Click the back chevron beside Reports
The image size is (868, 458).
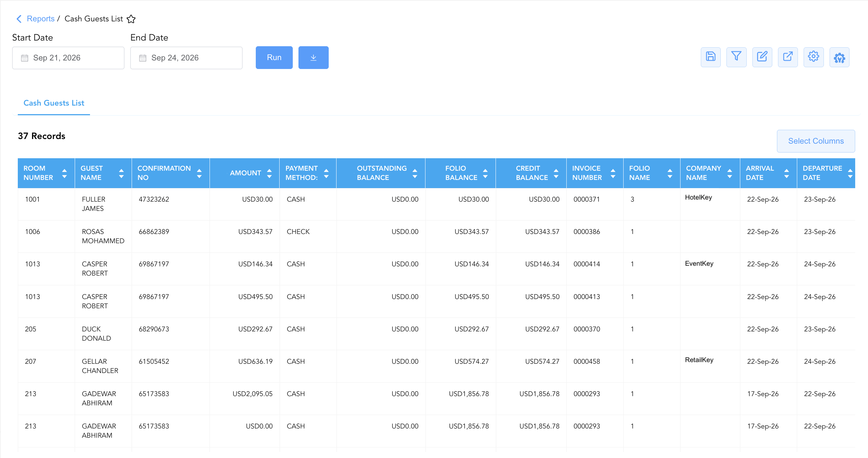pyautogui.click(x=19, y=19)
